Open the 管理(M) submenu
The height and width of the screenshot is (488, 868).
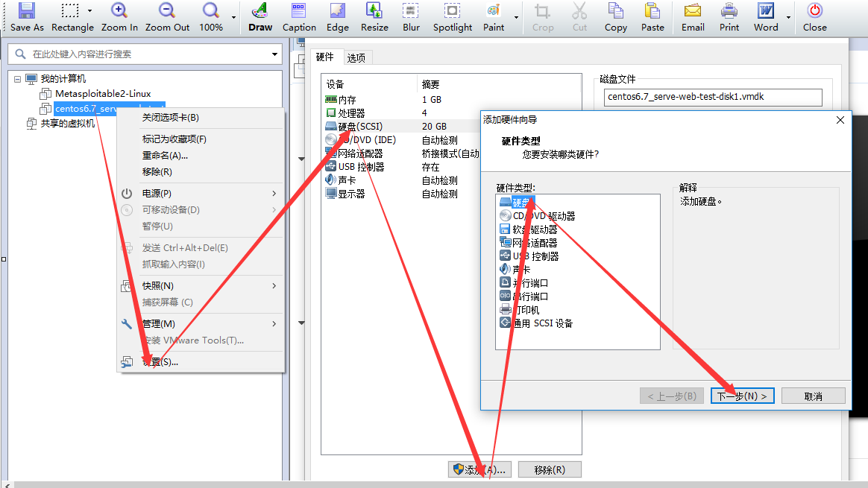pyautogui.click(x=201, y=323)
